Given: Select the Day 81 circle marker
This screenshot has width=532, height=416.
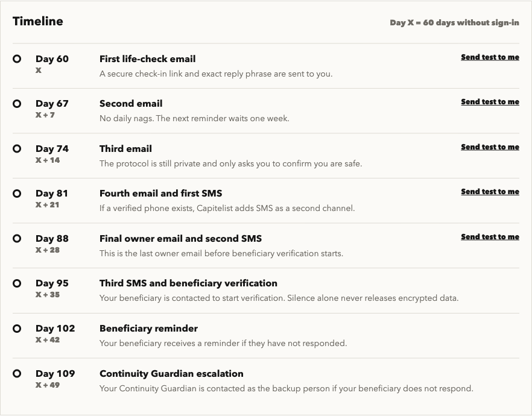Looking at the screenshot, I should coord(17,194).
